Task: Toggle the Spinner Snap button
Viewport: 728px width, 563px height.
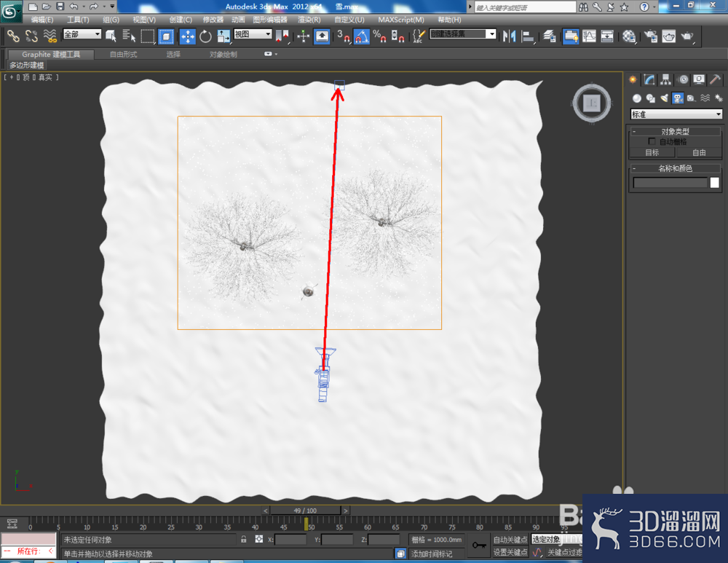Action: (x=397, y=36)
